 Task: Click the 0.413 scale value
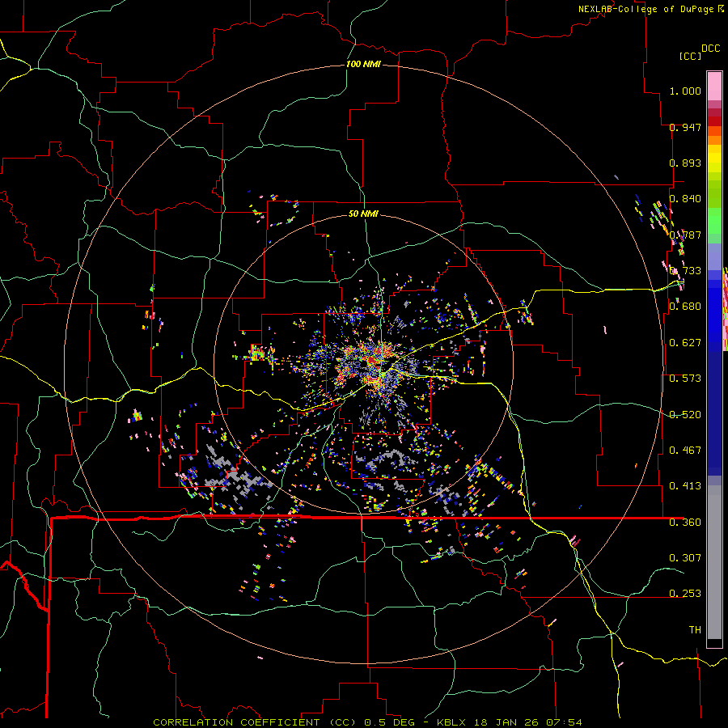click(685, 486)
